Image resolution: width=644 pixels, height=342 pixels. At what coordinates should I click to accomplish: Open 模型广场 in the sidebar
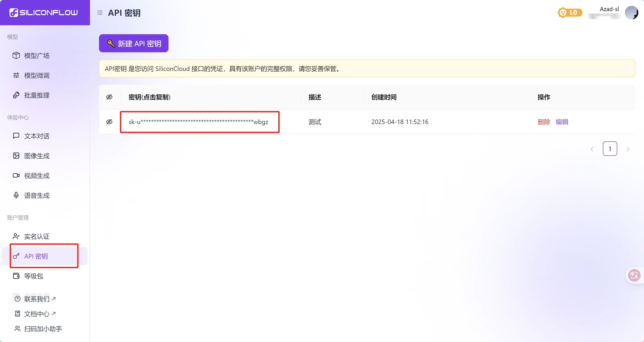(x=36, y=56)
